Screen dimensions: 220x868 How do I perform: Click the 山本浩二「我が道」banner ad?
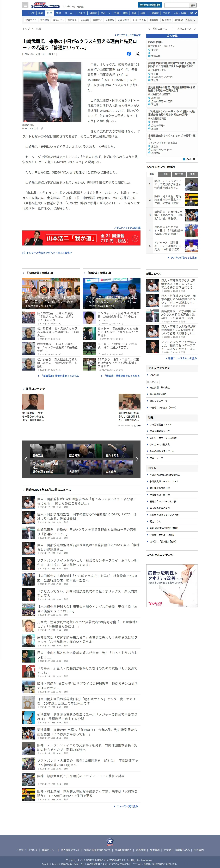click(x=81, y=238)
